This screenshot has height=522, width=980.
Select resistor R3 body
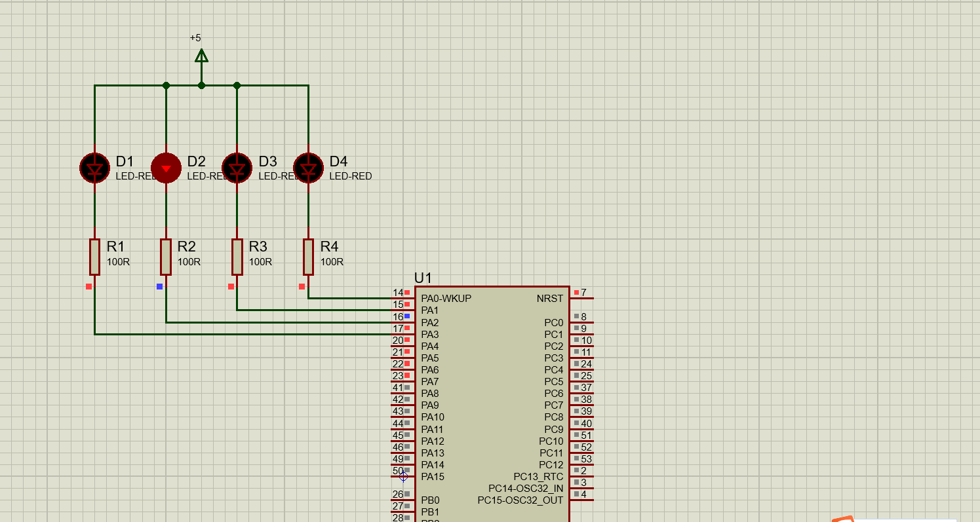(237, 257)
